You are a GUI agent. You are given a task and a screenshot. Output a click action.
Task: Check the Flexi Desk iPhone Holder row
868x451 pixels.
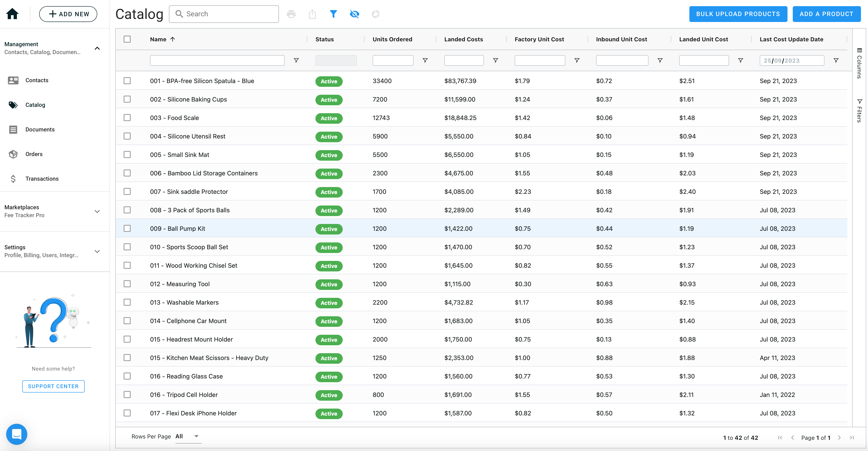coord(127,413)
